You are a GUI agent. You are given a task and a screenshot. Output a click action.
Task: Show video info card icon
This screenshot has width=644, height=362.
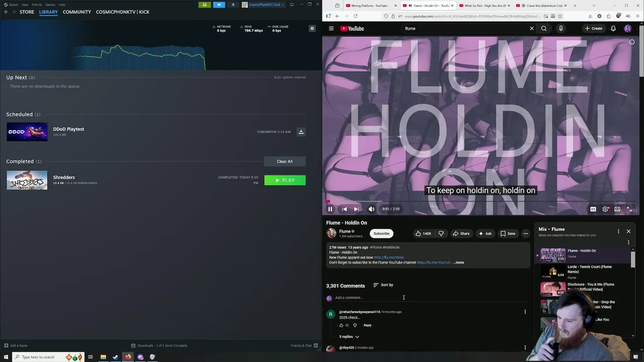point(632,42)
